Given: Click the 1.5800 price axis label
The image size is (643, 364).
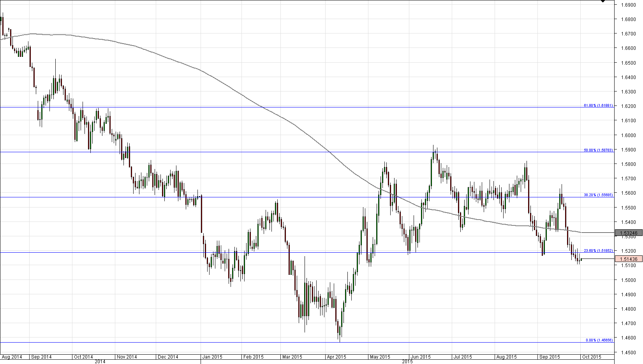Looking at the screenshot, I should tap(629, 164).
